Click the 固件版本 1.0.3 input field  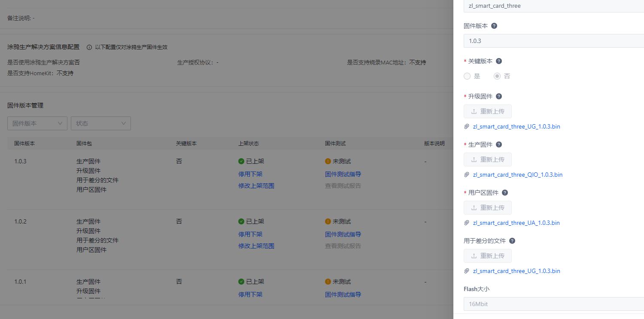(553, 41)
